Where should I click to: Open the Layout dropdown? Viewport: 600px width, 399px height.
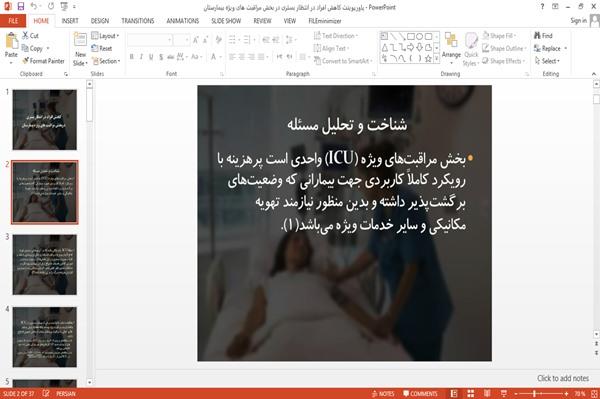105,36
